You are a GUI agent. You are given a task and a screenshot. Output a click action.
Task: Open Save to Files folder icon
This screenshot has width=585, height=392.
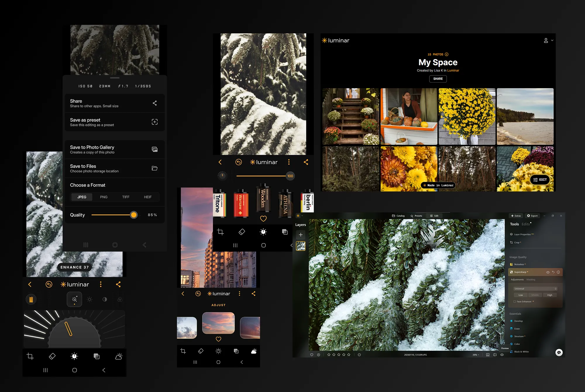click(155, 168)
